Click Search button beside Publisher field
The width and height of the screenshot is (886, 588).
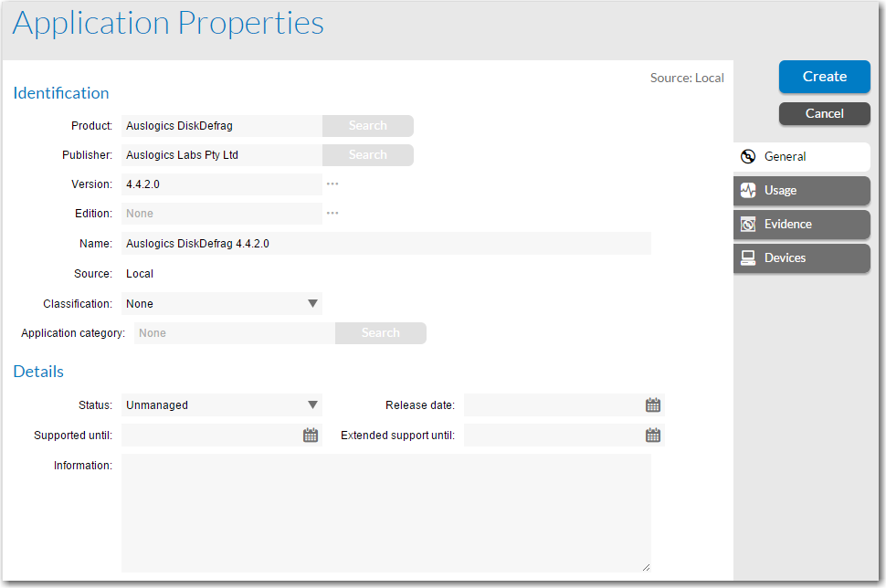coord(368,155)
